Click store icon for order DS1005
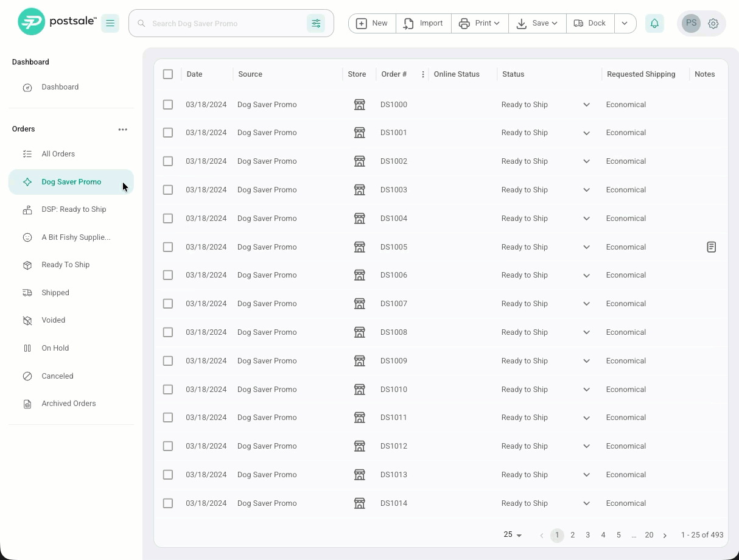Screen dimensions: 739x560 coord(359,247)
